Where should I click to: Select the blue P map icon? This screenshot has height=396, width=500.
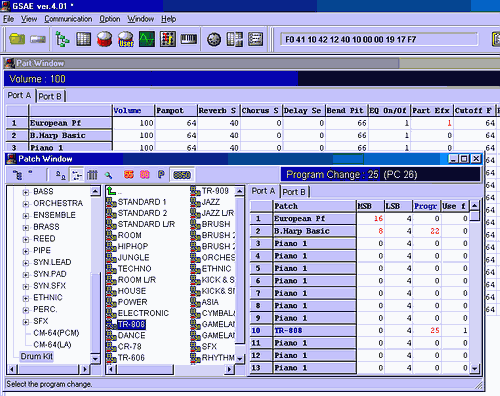(x=161, y=174)
